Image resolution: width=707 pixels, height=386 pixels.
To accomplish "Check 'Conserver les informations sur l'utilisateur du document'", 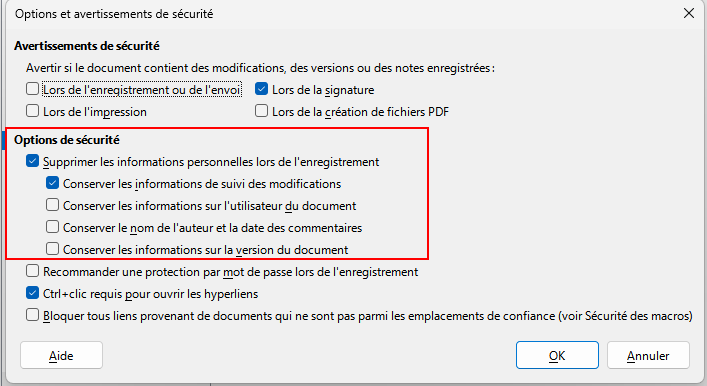I will click(52, 205).
